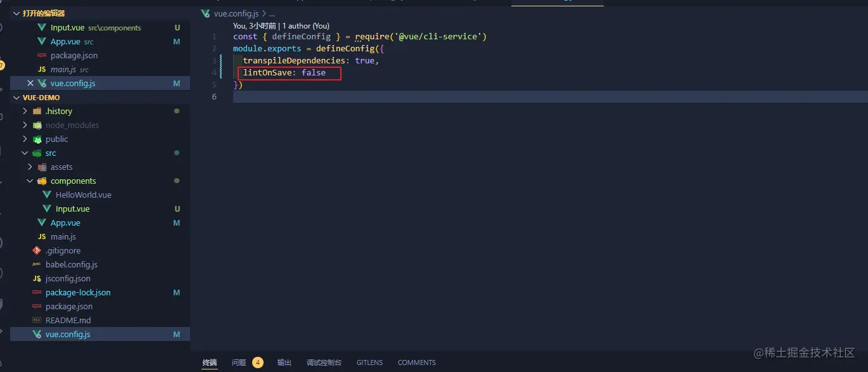868x372 pixels.
Task: Switch to the 问题 panel tab
Action: 239,362
